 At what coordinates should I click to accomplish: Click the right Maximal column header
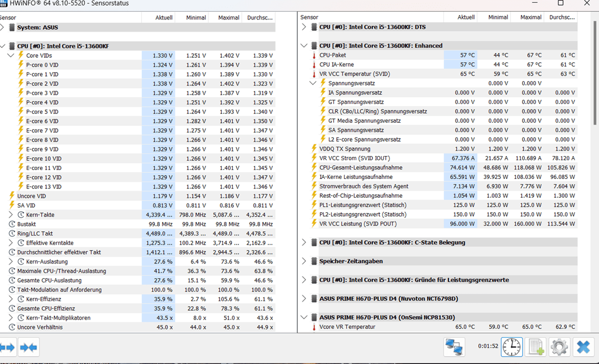coord(527,17)
